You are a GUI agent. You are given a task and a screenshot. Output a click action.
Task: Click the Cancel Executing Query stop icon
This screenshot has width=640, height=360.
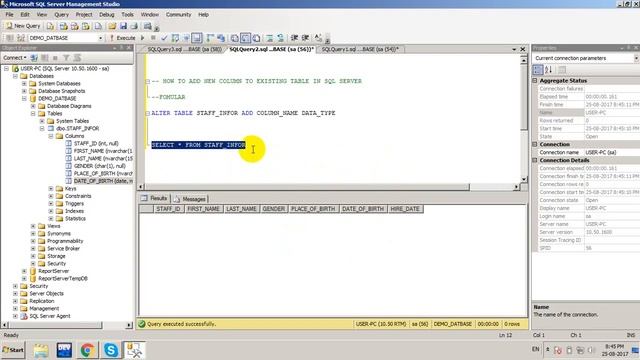click(153, 38)
